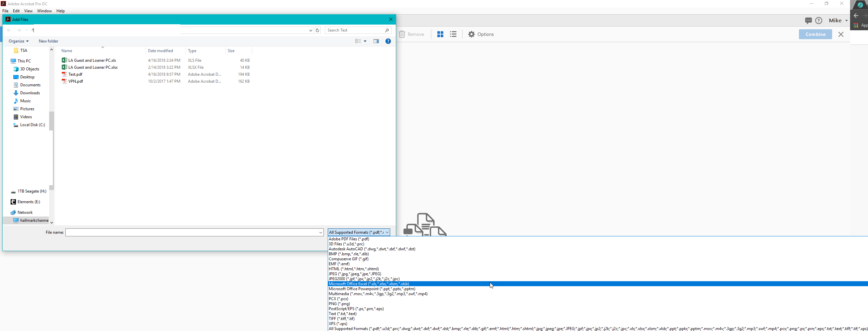
Task: Choose HTML file type filter
Action: 354,269
